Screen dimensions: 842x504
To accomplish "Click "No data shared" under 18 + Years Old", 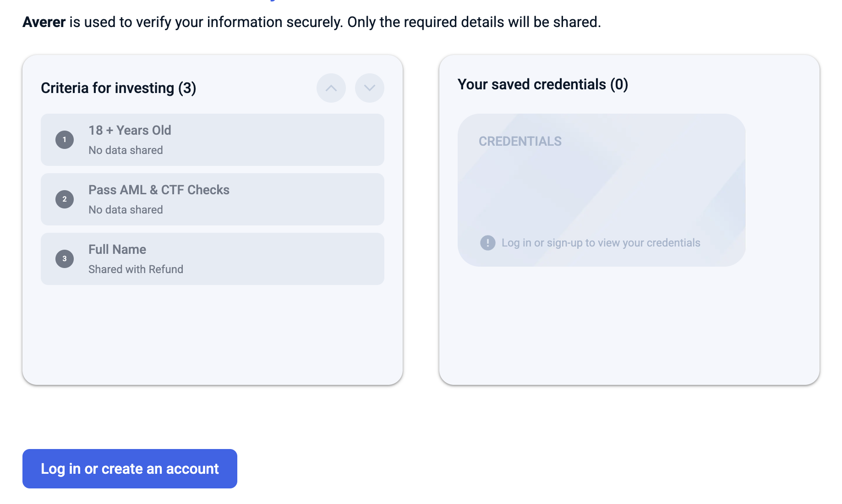I will [126, 150].
